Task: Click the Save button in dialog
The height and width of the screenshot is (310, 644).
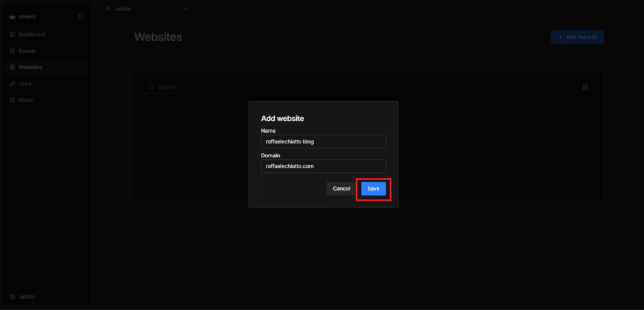Action: (x=374, y=189)
